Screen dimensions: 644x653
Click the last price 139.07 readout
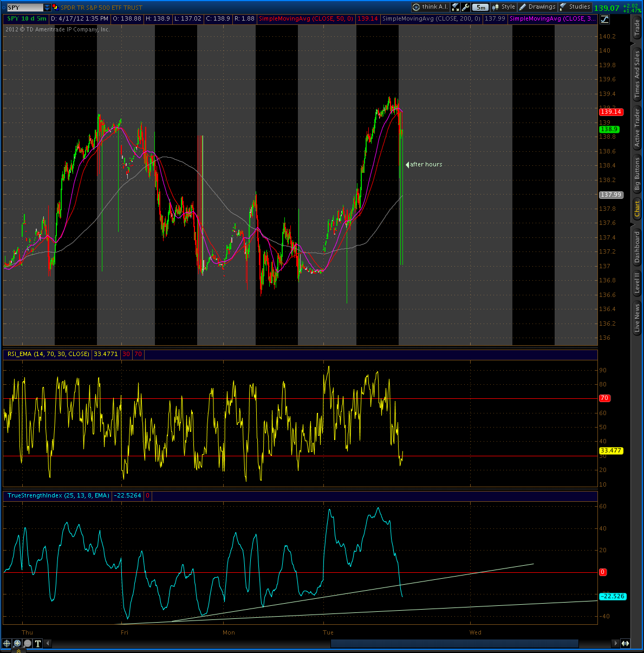[x=607, y=8]
